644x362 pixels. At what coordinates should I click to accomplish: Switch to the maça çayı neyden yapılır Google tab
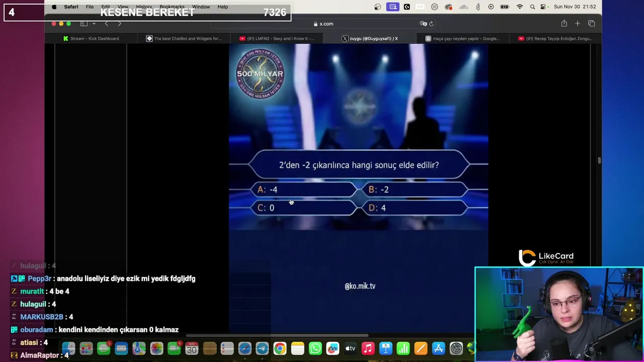[462, 38]
